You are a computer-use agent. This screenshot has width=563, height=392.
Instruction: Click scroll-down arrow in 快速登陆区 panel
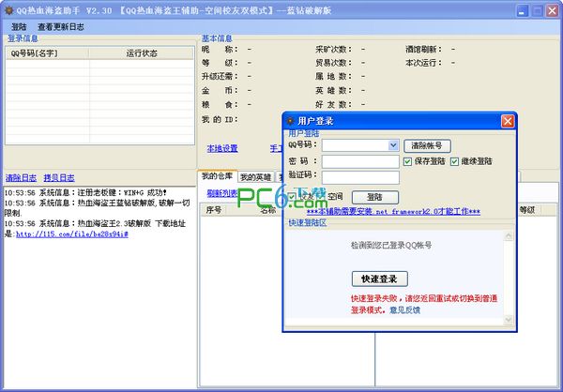pyautogui.click(x=508, y=319)
